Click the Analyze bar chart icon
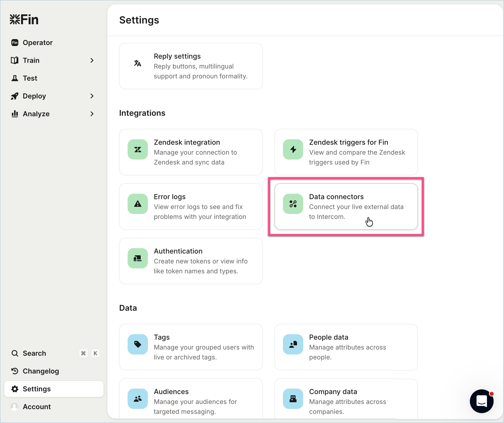 coord(15,114)
